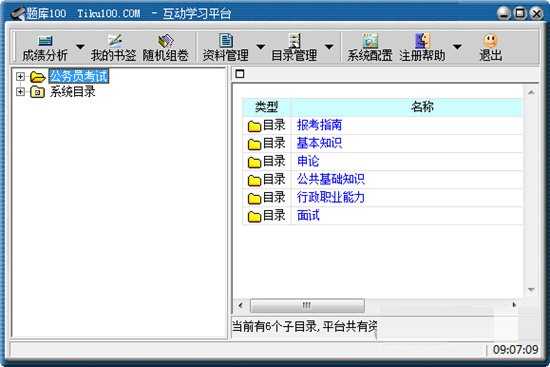Image resolution: width=550 pixels, height=367 pixels.
Task: Click the 题库100 app icon in title bar
Action: click(18, 14)
